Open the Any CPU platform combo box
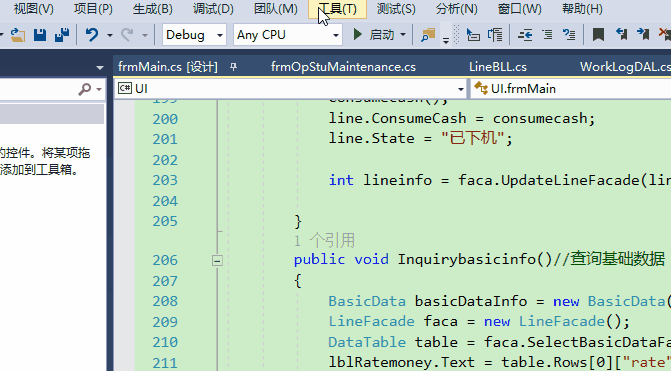The height and width of the screenshot is (371, 671). coord(288,35)
